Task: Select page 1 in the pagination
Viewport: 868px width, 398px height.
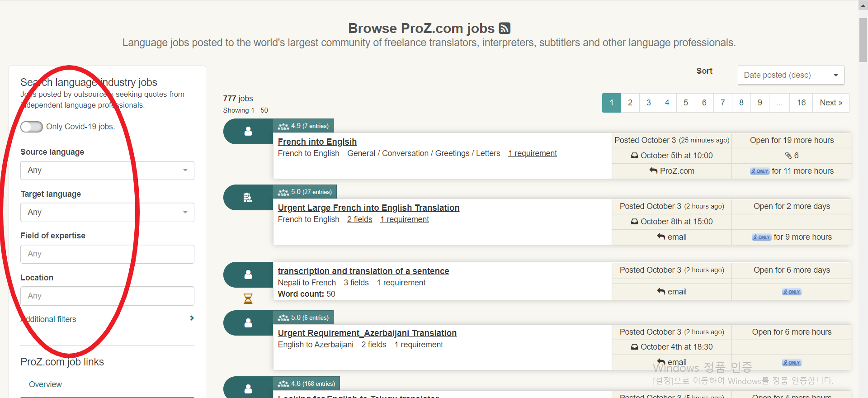Action: tap(612, 103)
